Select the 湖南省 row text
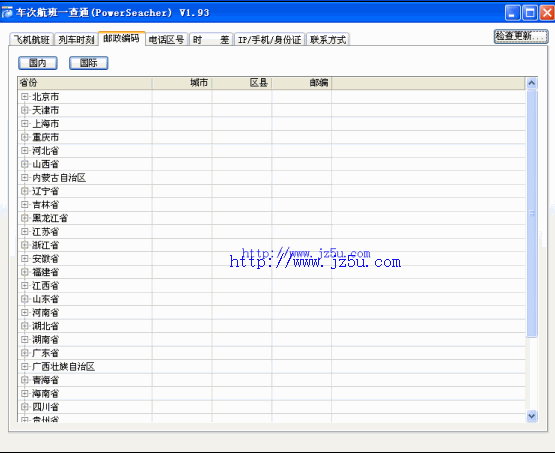This screenshot has width=555, height=453. point(46,339)
